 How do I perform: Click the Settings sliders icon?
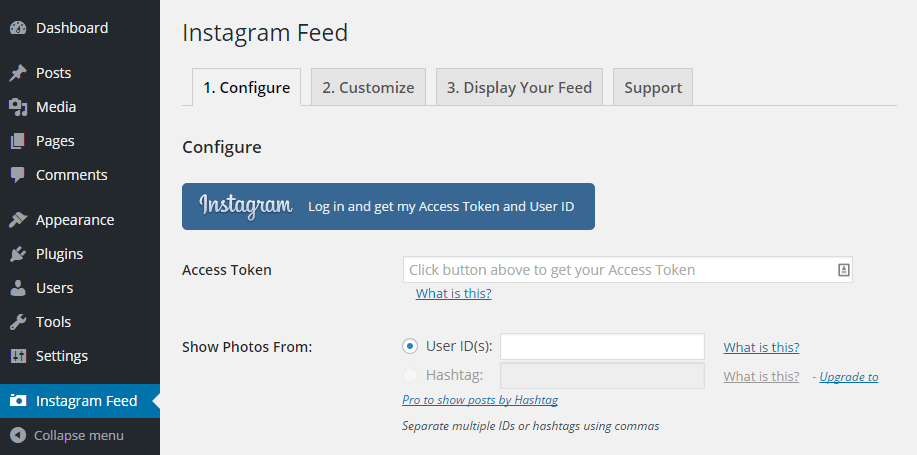(18, 356)
